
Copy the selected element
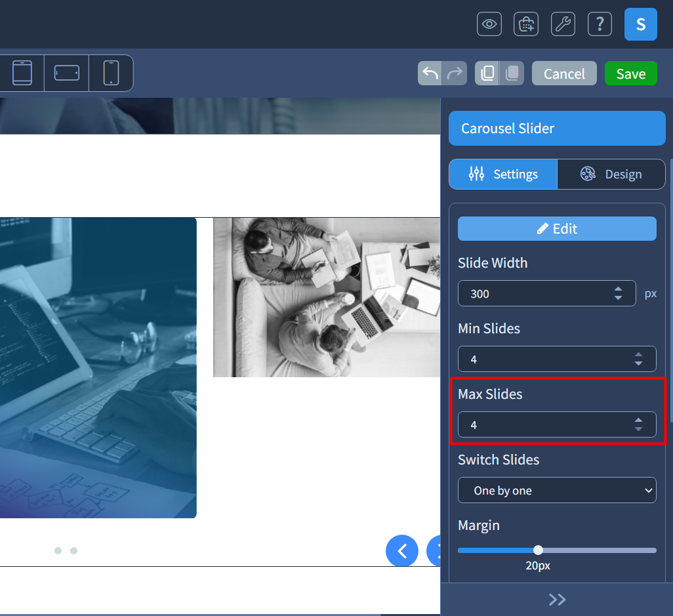[x=487, y=73]
